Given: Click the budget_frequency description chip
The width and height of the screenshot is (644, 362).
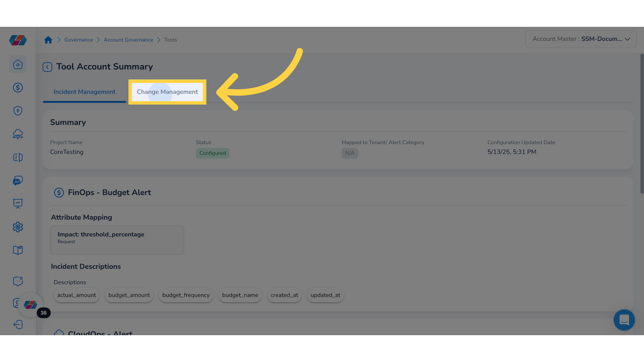Looking at the screenshot, I should 186,295.
